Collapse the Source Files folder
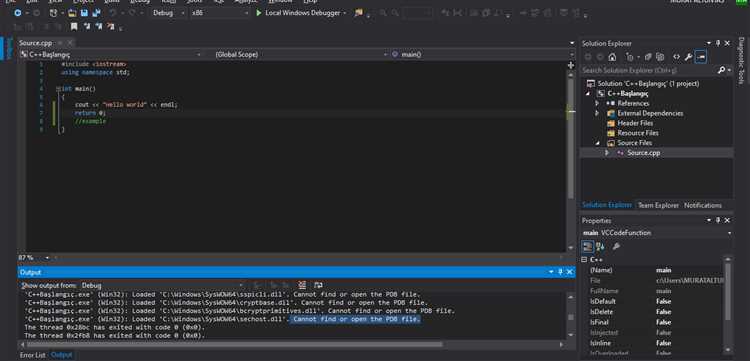The width and height of the screenshot is (750, 361). [597, 143]
